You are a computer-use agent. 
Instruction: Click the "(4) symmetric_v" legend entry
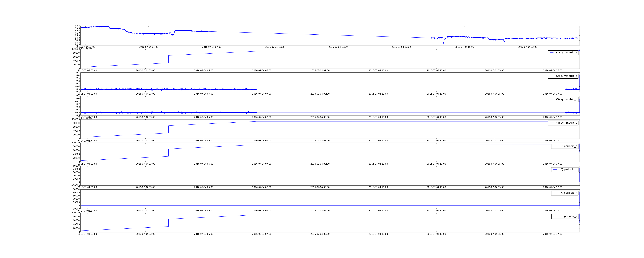563,123
